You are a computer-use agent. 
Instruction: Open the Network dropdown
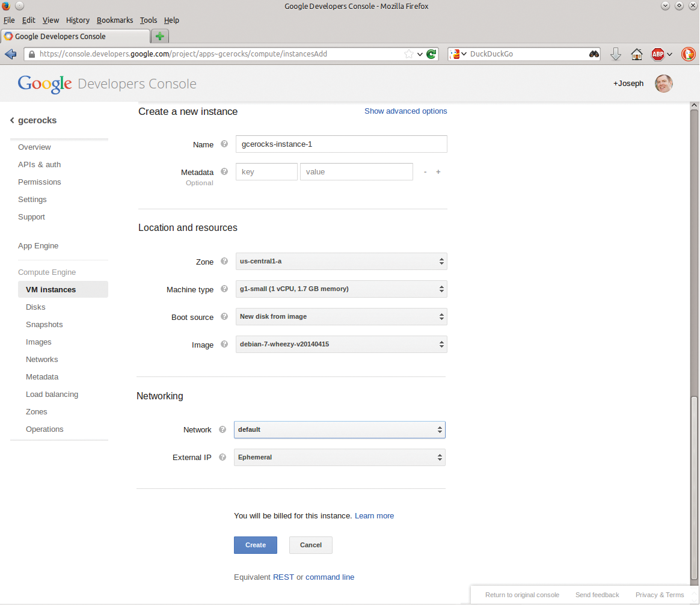[339, 429]
